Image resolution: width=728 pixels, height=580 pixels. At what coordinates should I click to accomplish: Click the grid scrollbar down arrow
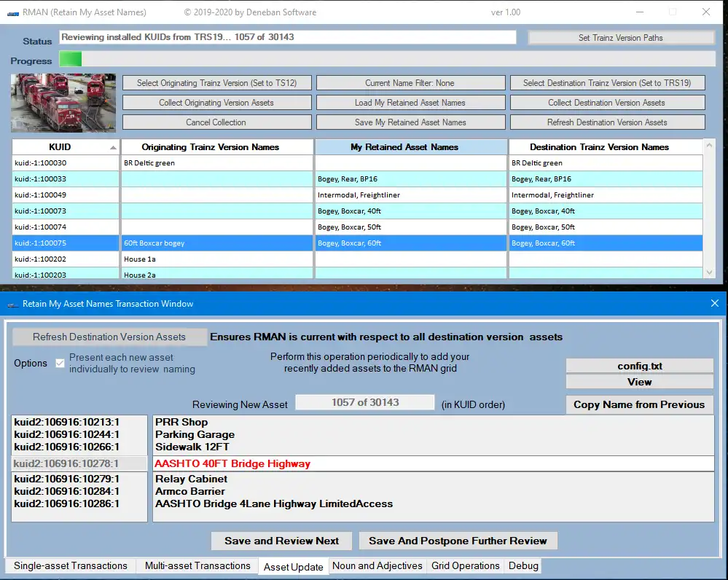point(709,273)
